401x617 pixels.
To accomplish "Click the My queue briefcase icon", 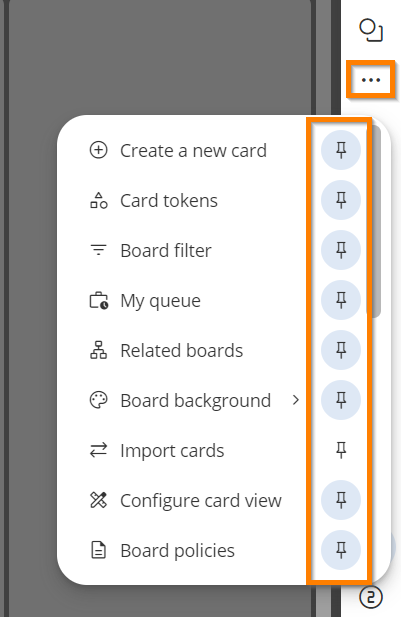I will tap(98, 300).
